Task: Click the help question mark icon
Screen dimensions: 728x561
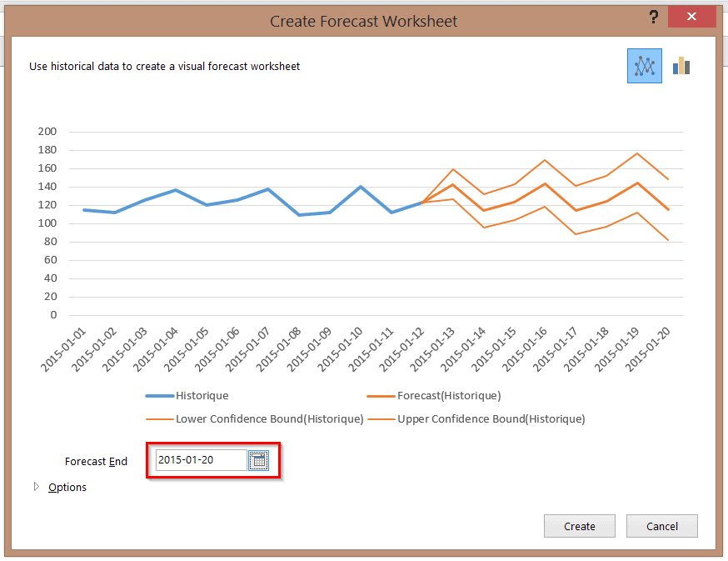Action: [x=654, y=18]
